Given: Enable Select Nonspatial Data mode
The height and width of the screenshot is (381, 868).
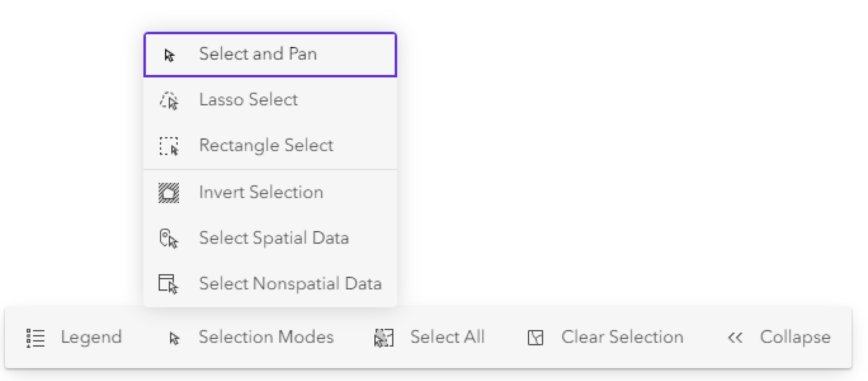Looking at the screenshot, I should [290, 284].
